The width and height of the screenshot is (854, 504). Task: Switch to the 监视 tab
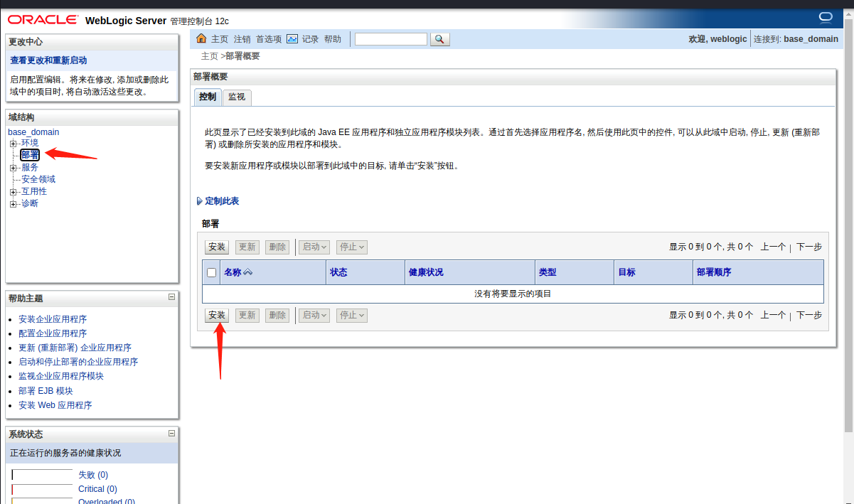[237, 97]
